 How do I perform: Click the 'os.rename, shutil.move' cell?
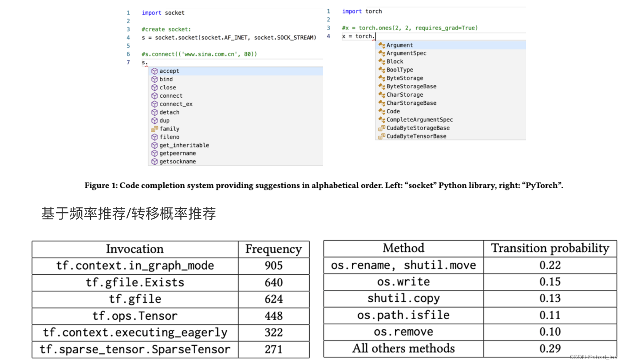coord(403,265)
